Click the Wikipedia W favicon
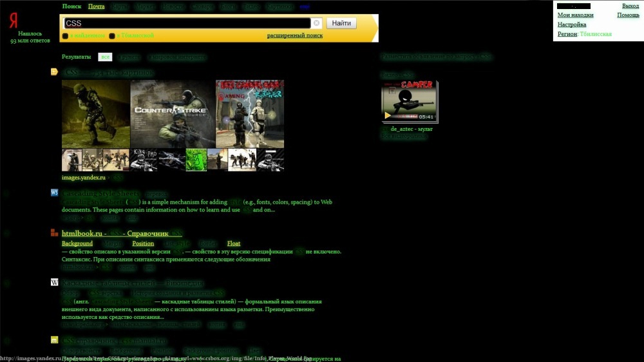Viewport: 644px width, 362px height. coord(54,282)
